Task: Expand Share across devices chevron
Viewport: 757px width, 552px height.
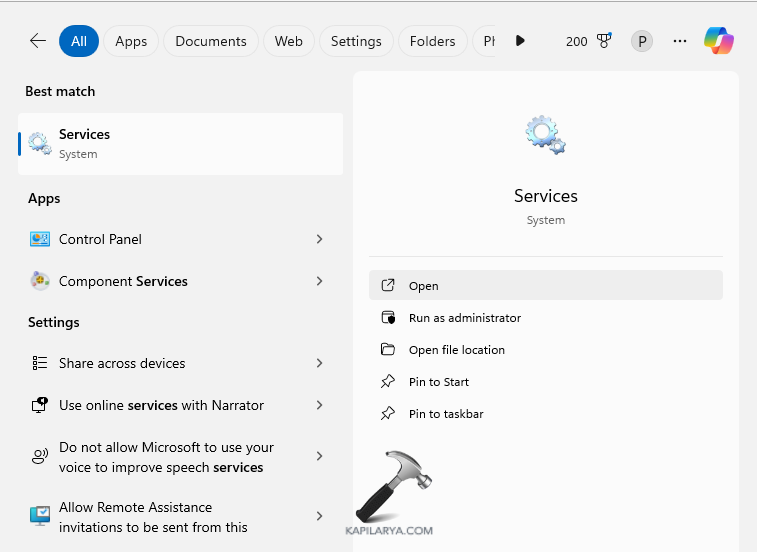Action: click(x=319, y=363)
